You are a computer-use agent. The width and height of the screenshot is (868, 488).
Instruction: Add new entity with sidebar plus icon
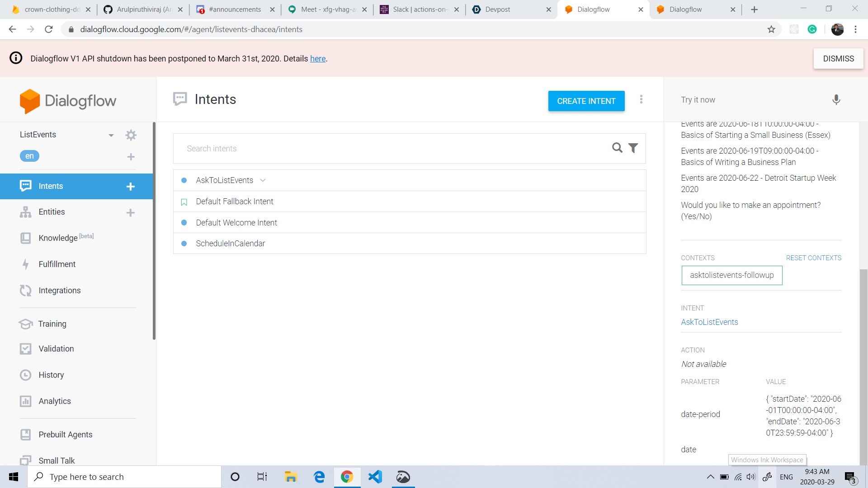[130, 212]
